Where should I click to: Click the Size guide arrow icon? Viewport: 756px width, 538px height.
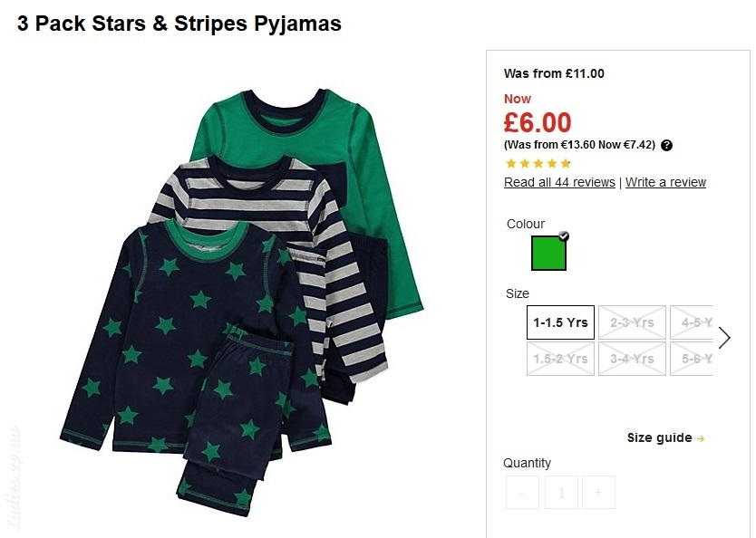pos(701,438)
